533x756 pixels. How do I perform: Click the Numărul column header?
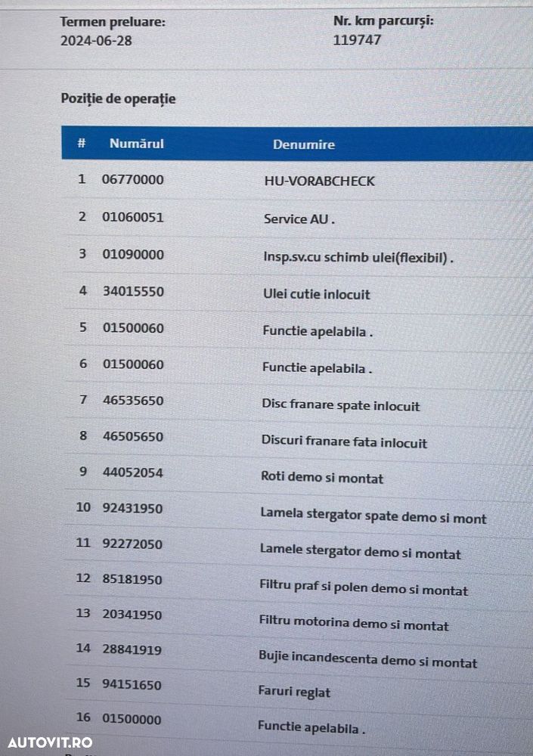tap(136, 143)
